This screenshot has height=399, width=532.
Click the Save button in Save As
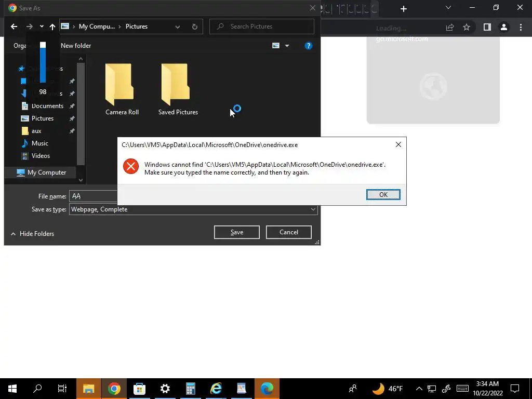point(236,232)
